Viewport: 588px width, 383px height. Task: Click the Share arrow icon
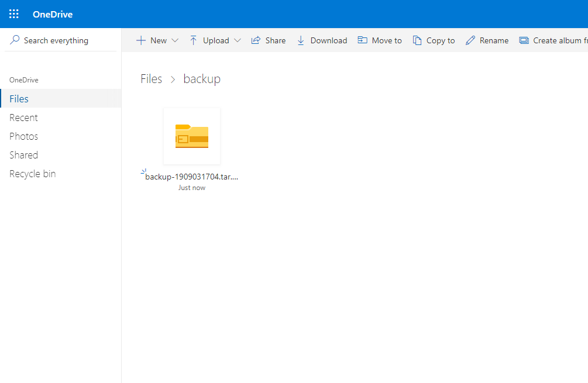256,40
